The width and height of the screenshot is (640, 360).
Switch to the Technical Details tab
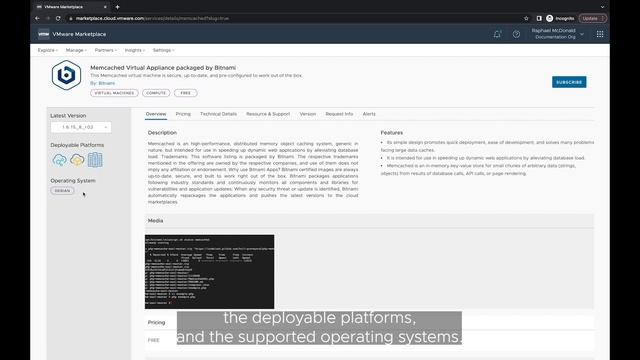tap(218, 114)
